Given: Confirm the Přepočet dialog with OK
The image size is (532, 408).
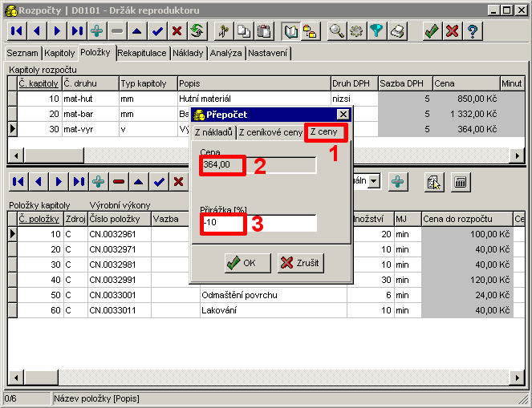Looking at the screenshot, I should tap(242, 263).
